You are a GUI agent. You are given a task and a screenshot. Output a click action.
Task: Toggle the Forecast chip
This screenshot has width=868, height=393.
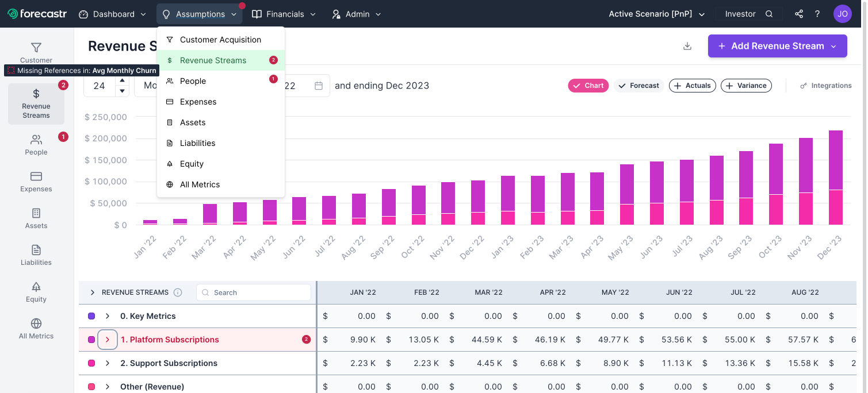tap(639, 86)
